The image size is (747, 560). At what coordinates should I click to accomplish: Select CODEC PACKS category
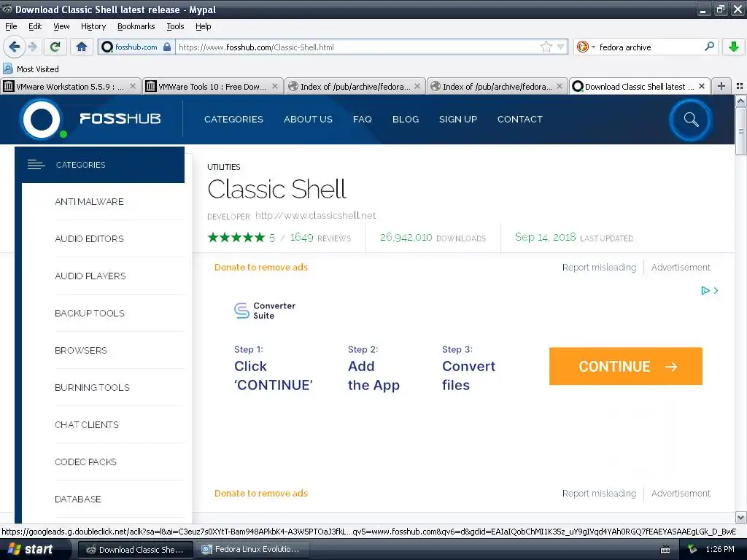85,462
